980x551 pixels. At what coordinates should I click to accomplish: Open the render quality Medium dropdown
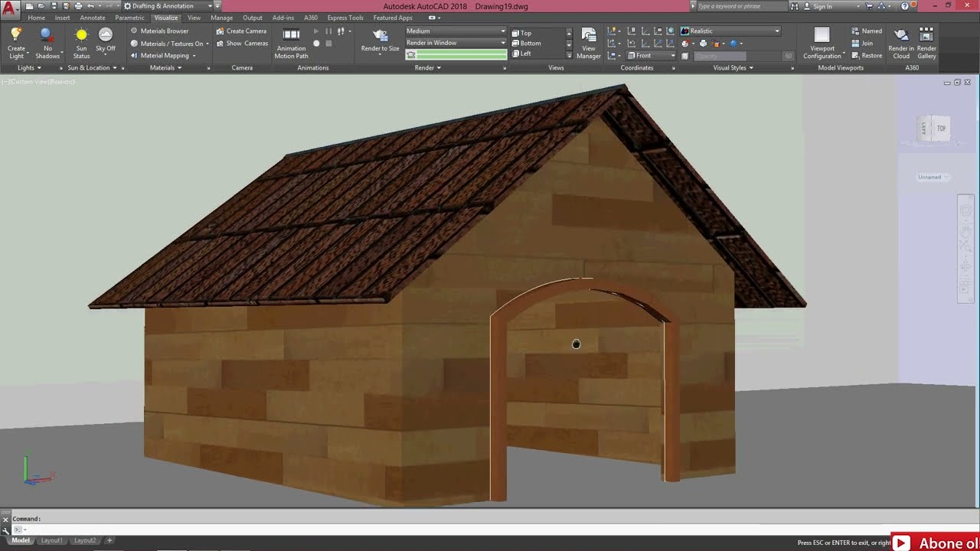coord(456,31)
